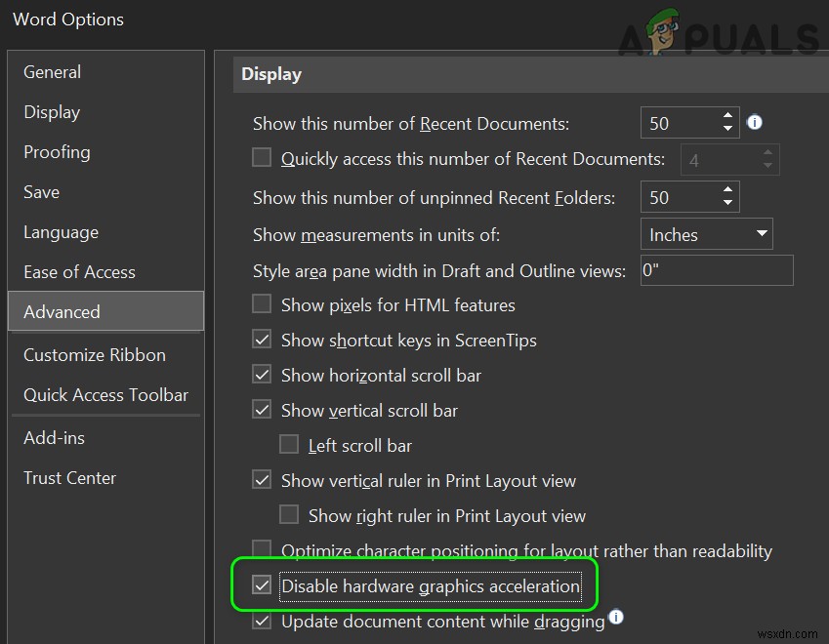Click info icon next to Recent Documents
This screenshot has width=829, height=644.
pos(755,123)
